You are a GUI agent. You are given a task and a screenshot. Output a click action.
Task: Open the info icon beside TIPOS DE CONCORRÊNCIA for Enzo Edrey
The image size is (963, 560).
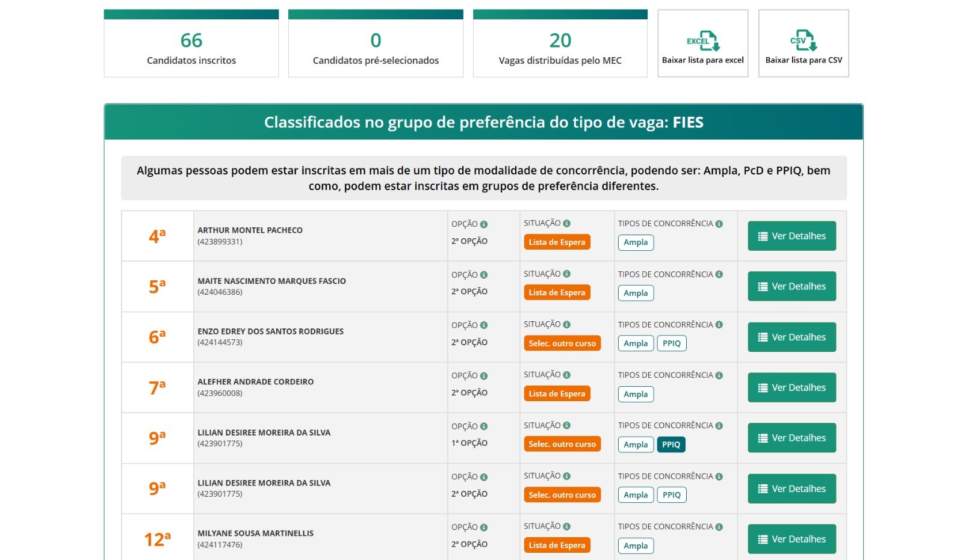coord(719,325)
